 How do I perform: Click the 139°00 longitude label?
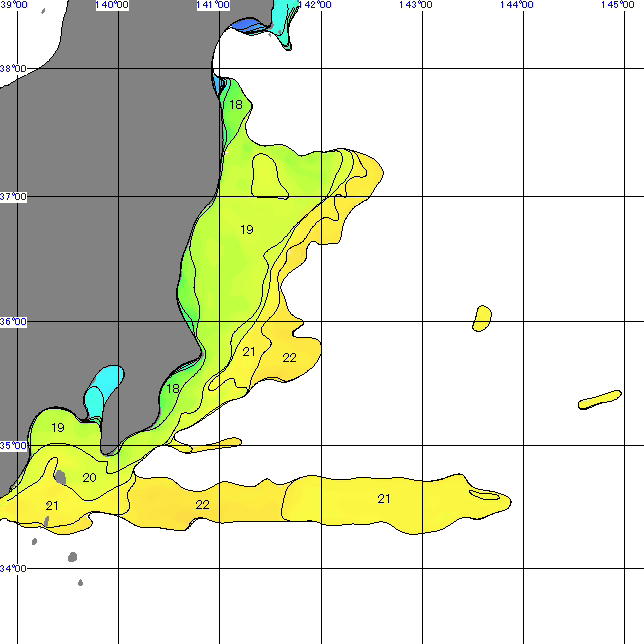coord(13,5)
